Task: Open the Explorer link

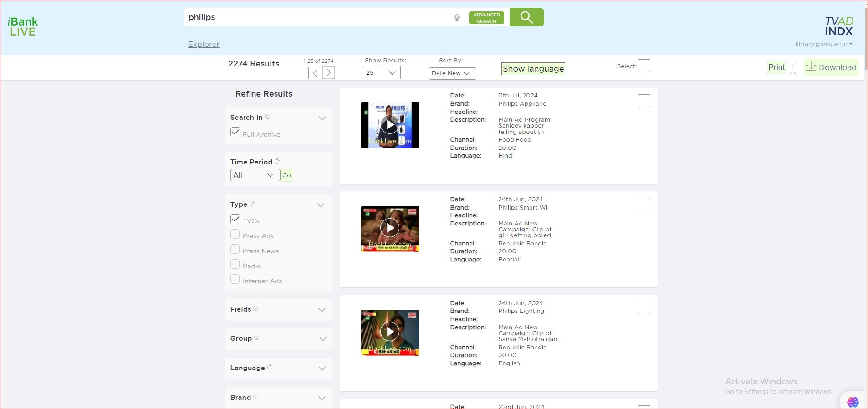Action: click(204, 44)
